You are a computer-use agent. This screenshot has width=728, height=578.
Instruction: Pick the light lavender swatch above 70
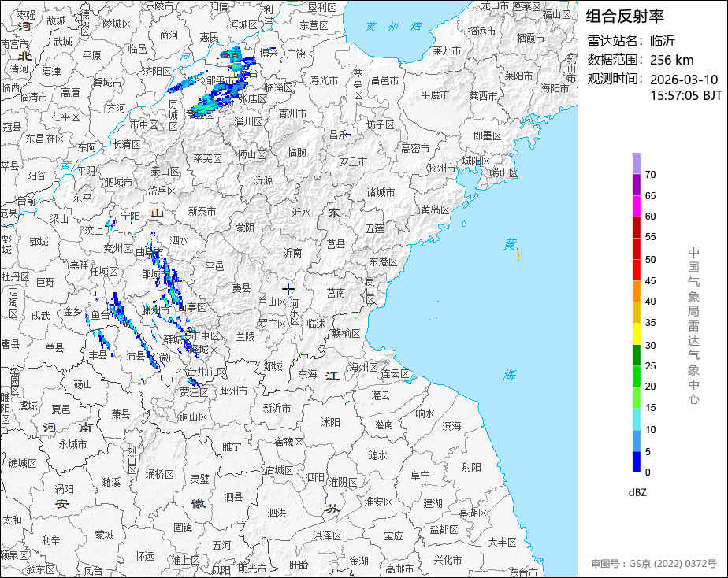(x=636, y=164)
